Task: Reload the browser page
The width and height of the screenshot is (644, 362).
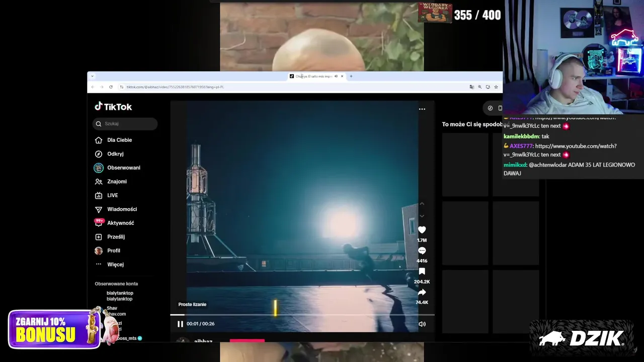Action: point(111,87)
